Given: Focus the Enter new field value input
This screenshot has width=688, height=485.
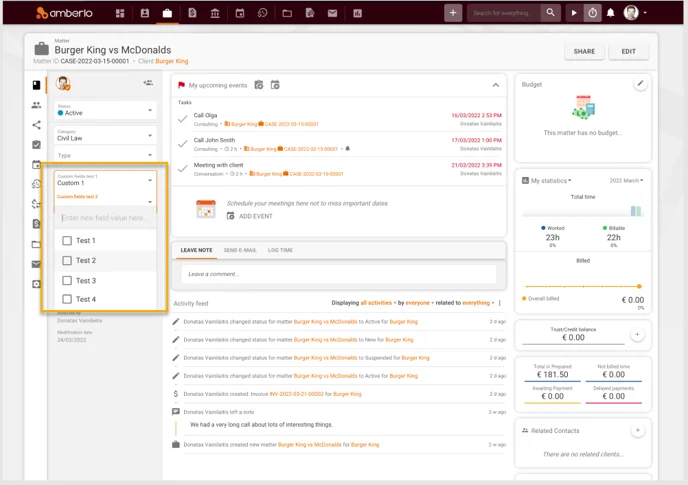Looking at the screenshot, I should coord(105,218).
